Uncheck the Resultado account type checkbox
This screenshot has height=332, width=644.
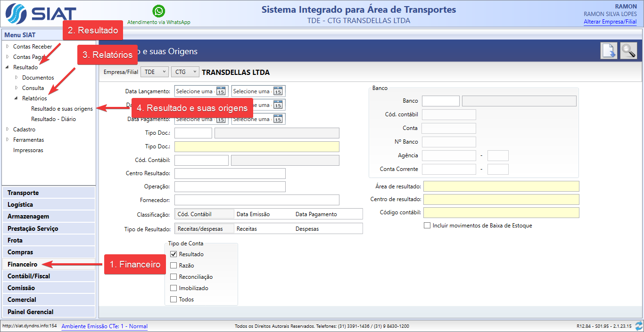[173, 254]
